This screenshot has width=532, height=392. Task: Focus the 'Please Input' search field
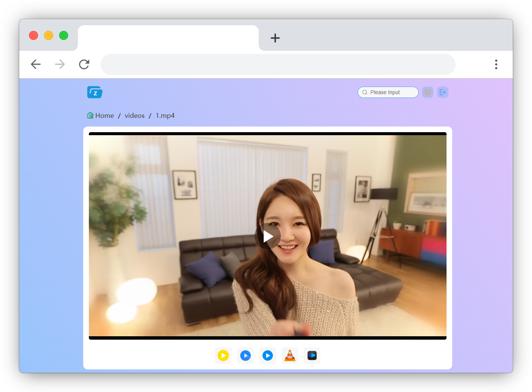pos(388,92)
